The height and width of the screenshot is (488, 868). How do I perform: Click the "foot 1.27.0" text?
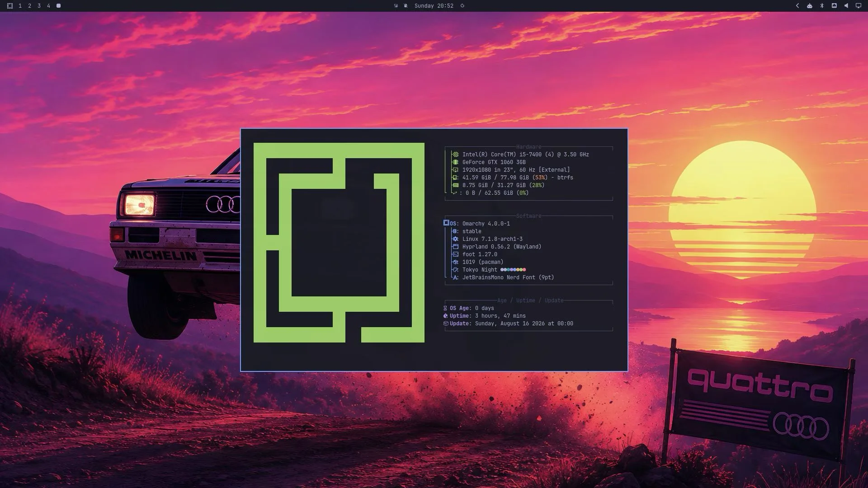[480, 254]
